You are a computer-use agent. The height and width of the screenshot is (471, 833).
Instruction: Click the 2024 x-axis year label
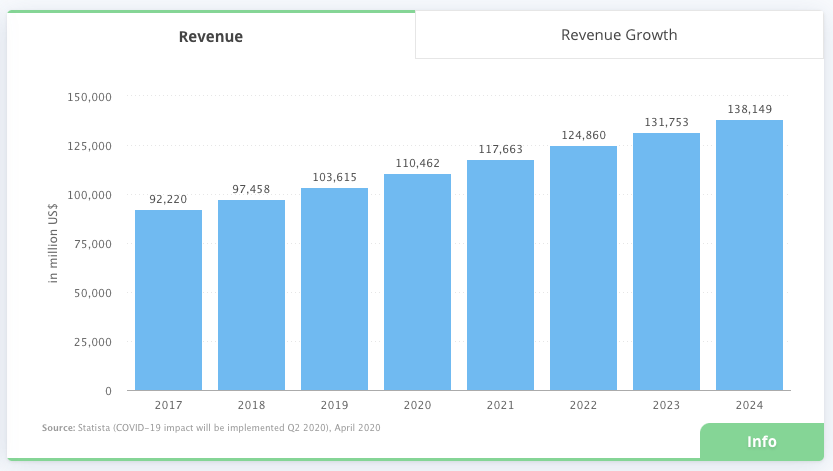click(749, 405)
